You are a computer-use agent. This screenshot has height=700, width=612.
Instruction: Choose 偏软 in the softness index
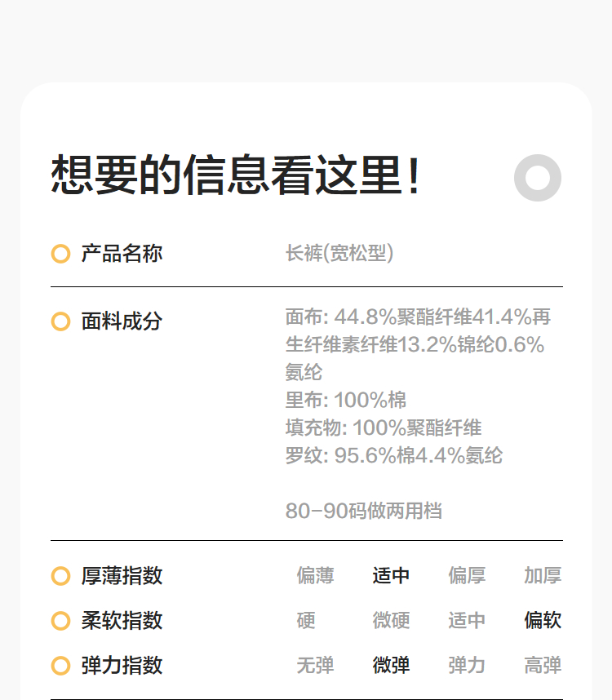543,621
